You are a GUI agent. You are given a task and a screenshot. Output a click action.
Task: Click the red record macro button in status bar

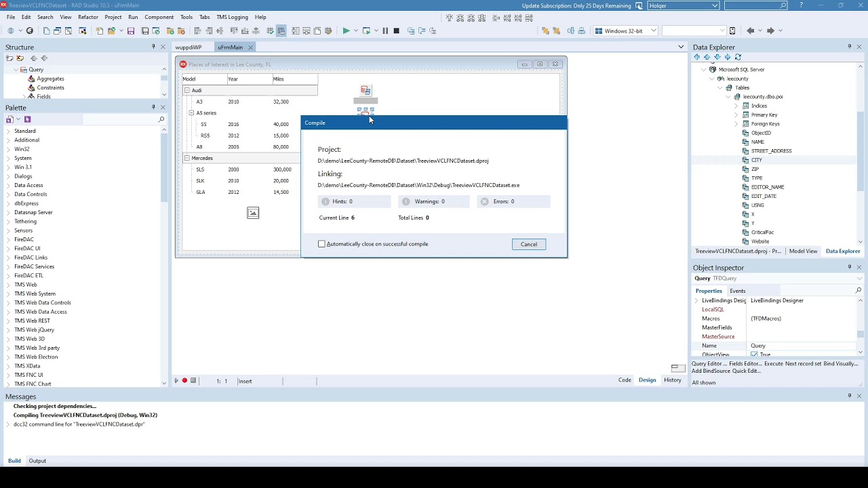click(x=184, y=381)
